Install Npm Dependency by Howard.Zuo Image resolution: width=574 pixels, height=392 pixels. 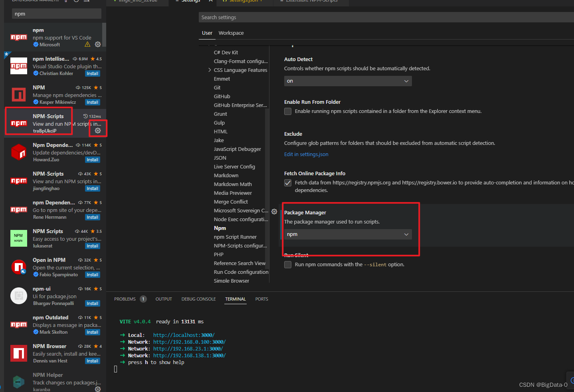click(x=93, y=160)
